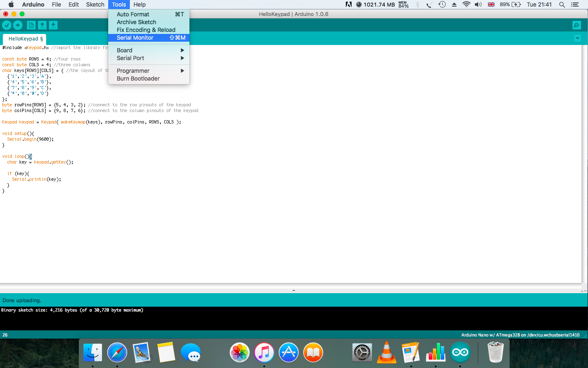Image resolution: width=588 pixels, height=368 pixels.
Task: Click the volume icon in menu bar
Action: (x=478, y=4)
